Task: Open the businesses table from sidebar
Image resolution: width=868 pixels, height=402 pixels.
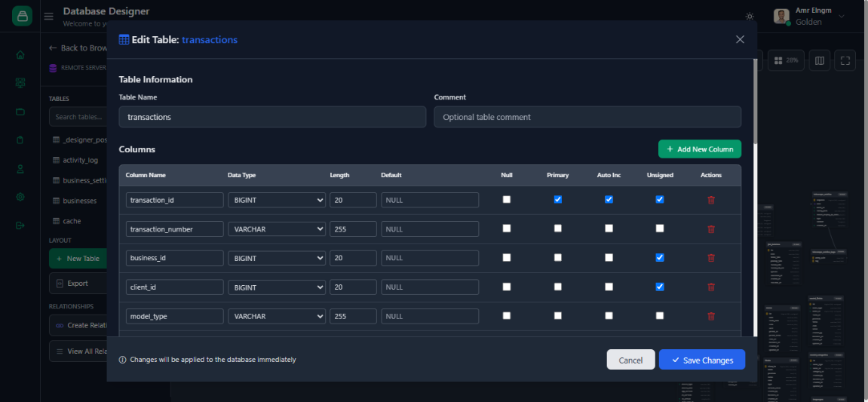Action: click(x=79, y=201)
